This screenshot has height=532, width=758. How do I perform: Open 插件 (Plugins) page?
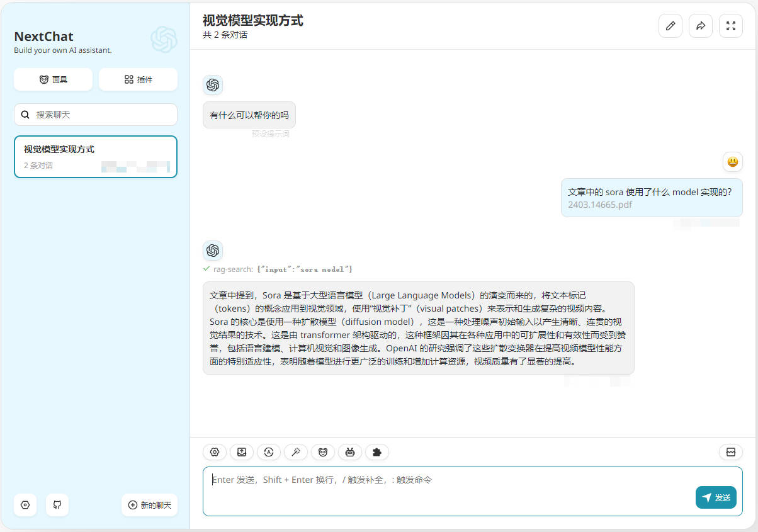click(x=138, y=79)
